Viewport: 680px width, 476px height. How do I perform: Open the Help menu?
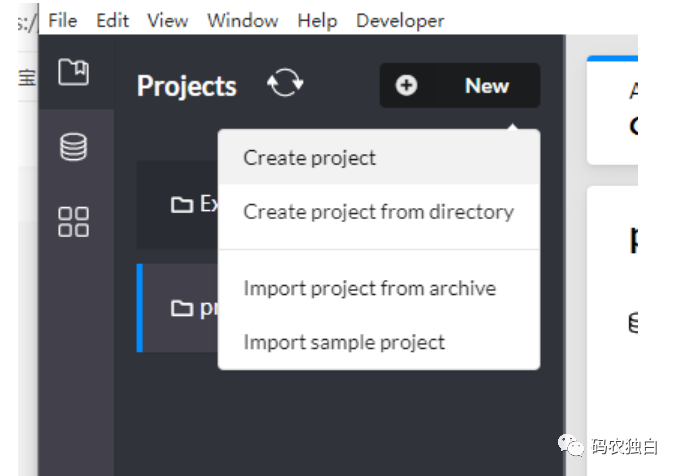(x=317, y=20)
